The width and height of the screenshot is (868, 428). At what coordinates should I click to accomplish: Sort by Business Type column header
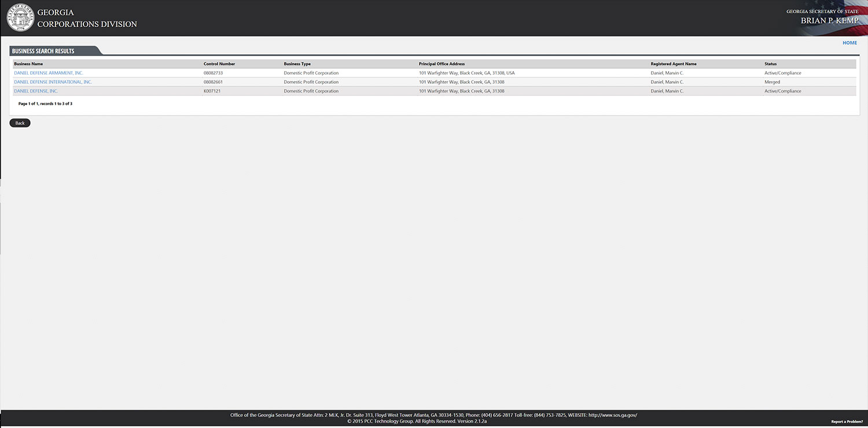297,64
